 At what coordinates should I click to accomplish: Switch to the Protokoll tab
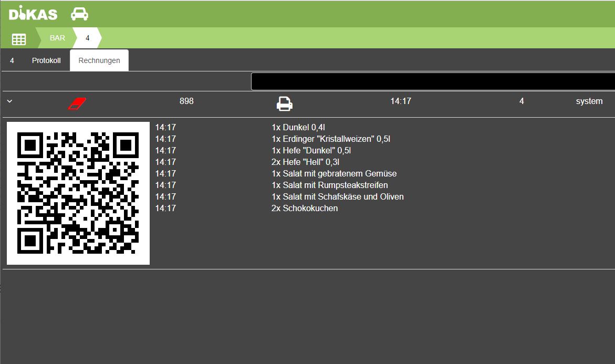[x=46, y=60]
